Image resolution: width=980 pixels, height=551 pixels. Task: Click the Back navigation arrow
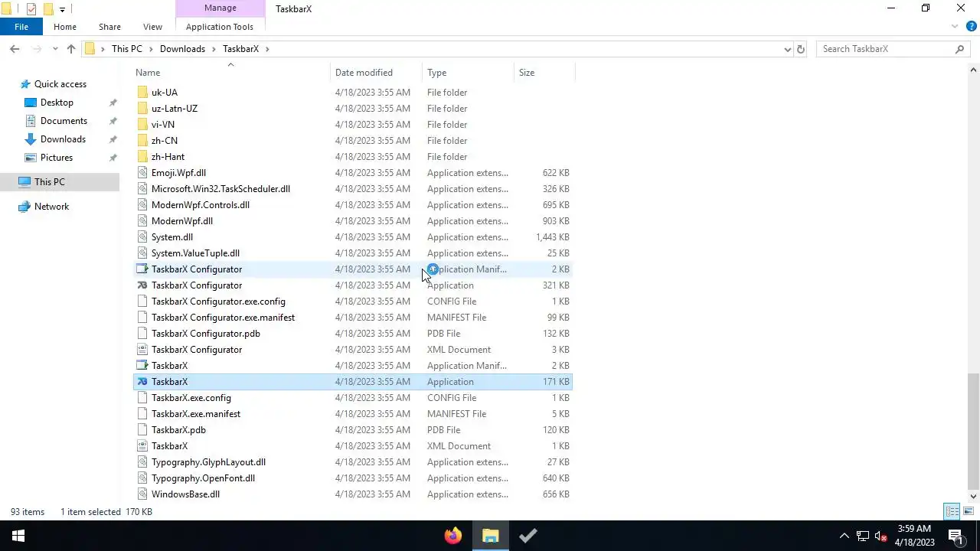[15, 49]
